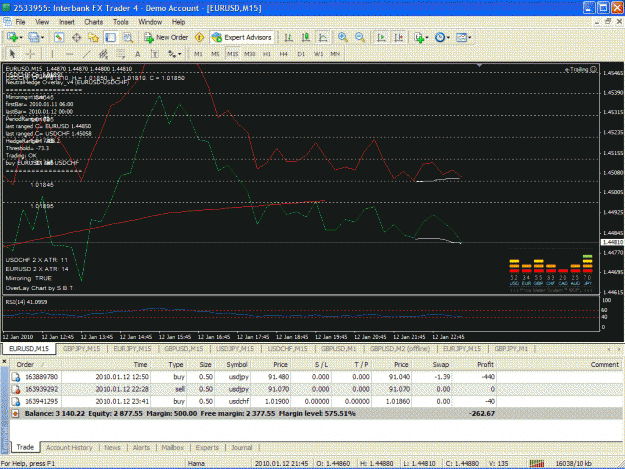
Task: Open the Indicators list icon
Action: click(419, 37)
